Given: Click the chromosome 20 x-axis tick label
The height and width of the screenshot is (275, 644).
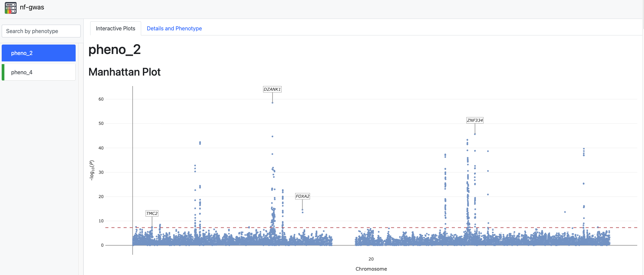Looking at the screenshot, I should tap(371, 259).
